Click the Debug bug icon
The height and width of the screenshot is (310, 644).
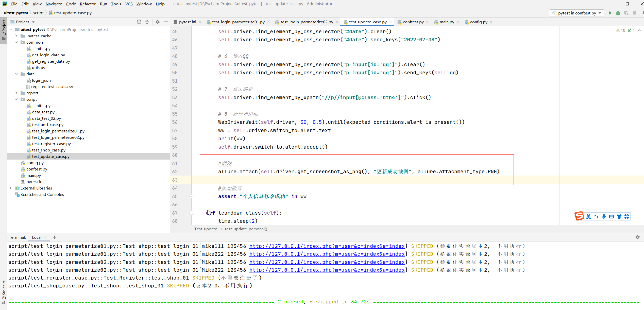click(618, 13)
